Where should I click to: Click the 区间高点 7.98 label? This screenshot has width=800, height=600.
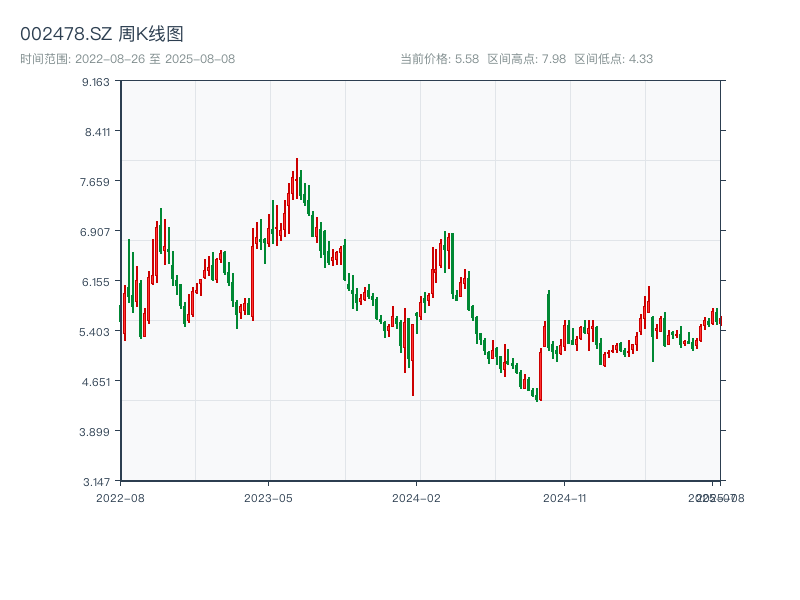tap(527, 59)
